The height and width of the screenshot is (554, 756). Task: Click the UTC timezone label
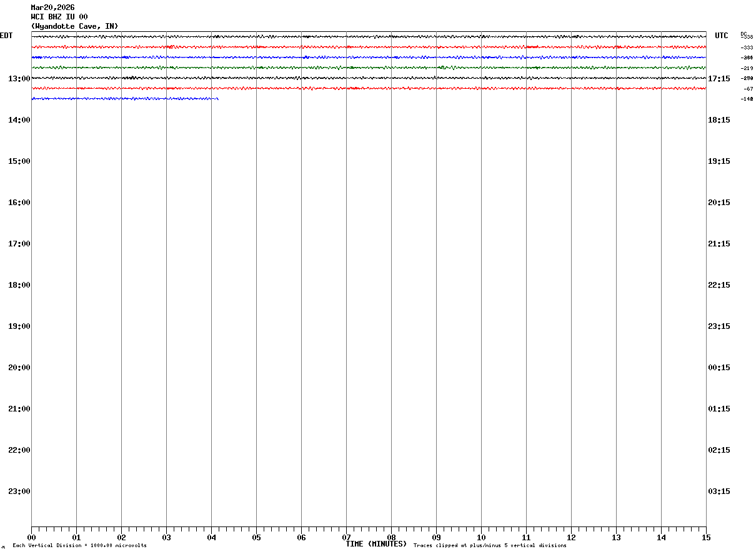722,36
